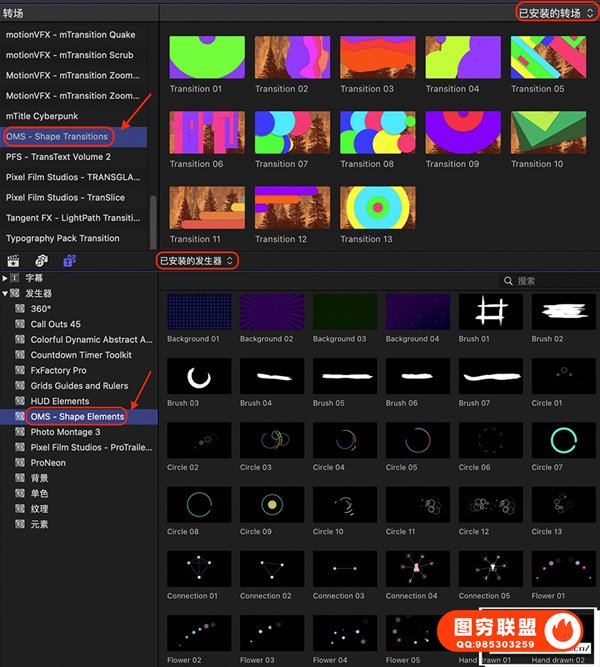The width and height of the screenshot is (600, 667).
Task: Select OMS - Shape Elements category
Action: click(x=77, y=416)
